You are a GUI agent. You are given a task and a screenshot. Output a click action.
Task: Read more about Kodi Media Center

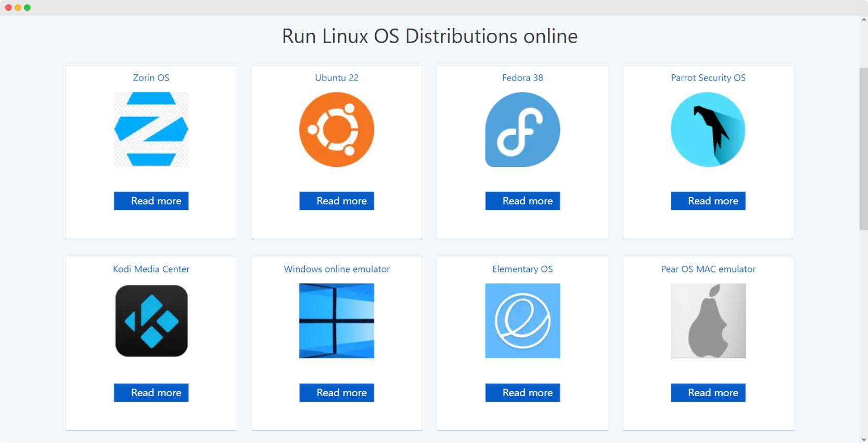151,393
